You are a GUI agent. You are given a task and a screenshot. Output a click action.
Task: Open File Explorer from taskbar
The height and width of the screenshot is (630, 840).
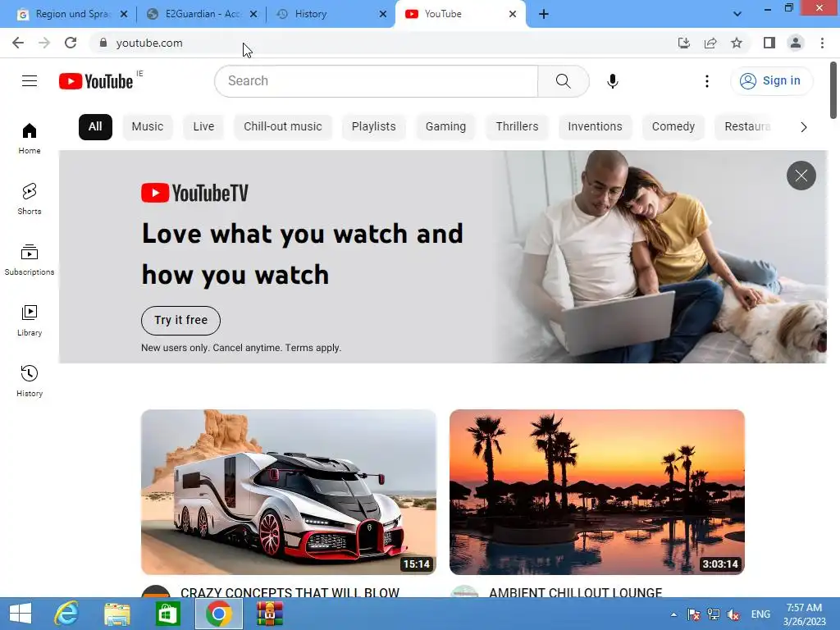coord(117,614)
